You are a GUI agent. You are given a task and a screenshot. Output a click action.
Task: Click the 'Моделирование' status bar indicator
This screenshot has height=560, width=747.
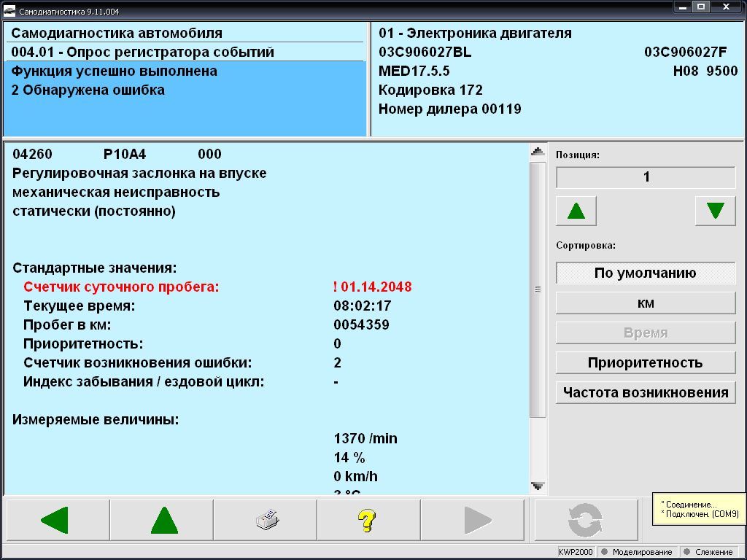click(x=638, y=552)
